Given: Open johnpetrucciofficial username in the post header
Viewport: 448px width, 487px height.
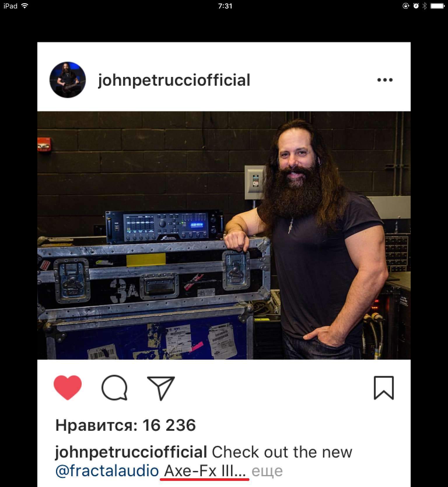Looking at the screenshot, I should tap(174, 80).
